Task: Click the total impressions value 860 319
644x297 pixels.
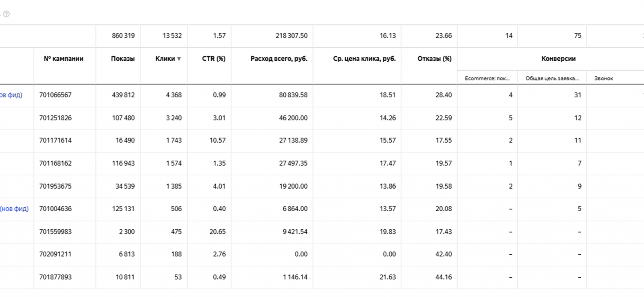Action: [123, 36]
